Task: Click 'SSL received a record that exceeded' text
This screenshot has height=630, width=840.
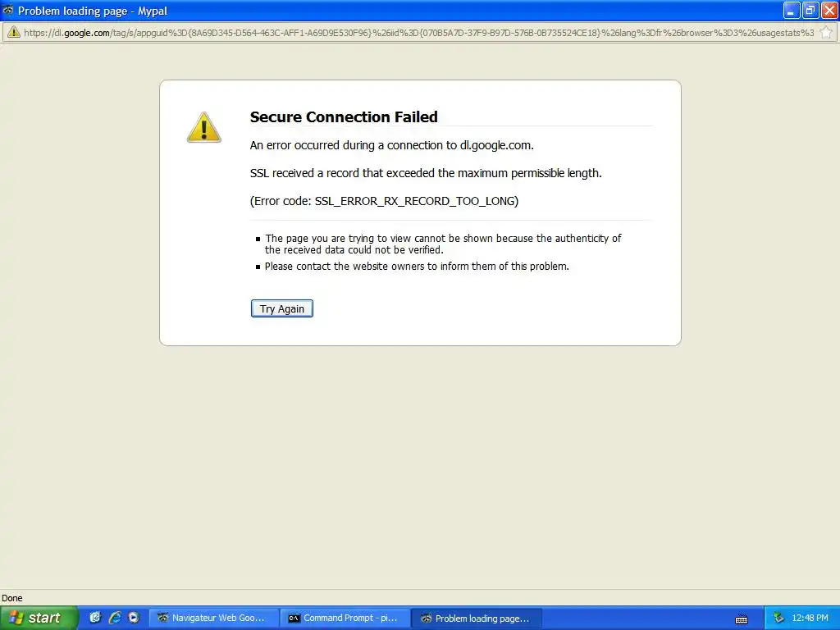Action: 426,174
